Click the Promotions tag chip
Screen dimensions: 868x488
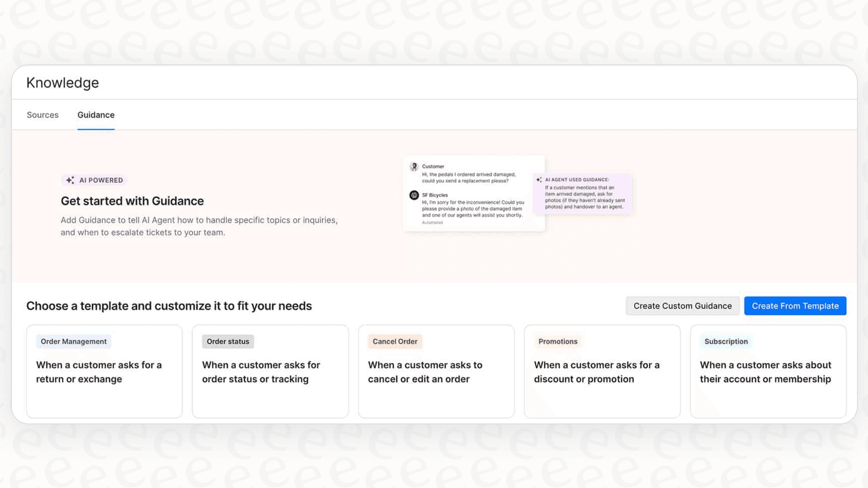[x=557, y=341]
